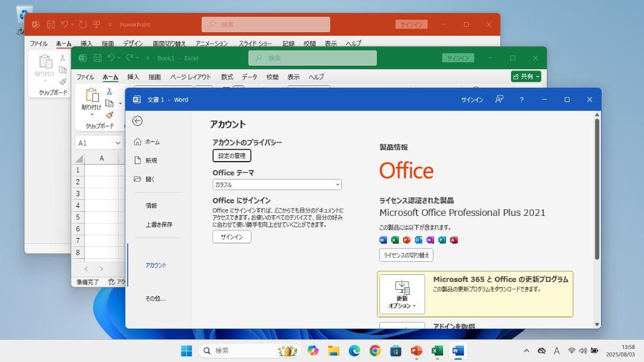Open Microsoft Store from taskbar
This screenshot has height=362, width=644.
click(395, 351)
